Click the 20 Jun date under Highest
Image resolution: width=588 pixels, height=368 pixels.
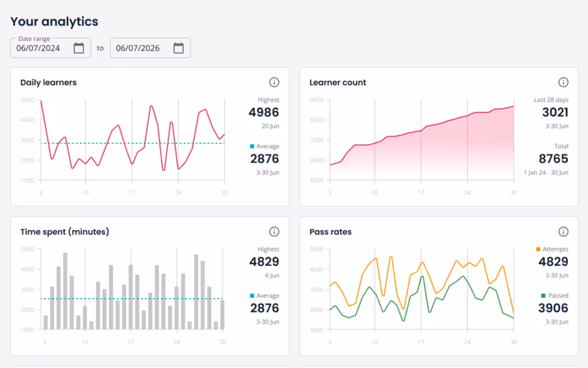pos(270,126)
